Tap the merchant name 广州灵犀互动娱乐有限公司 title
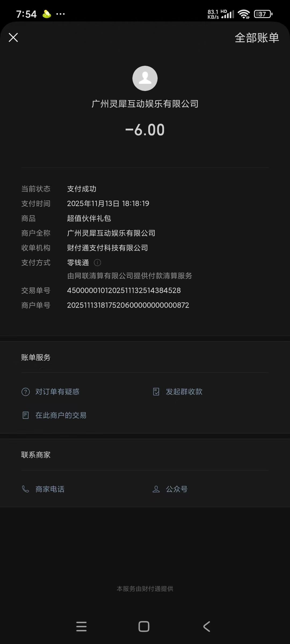 pos(145,104)
